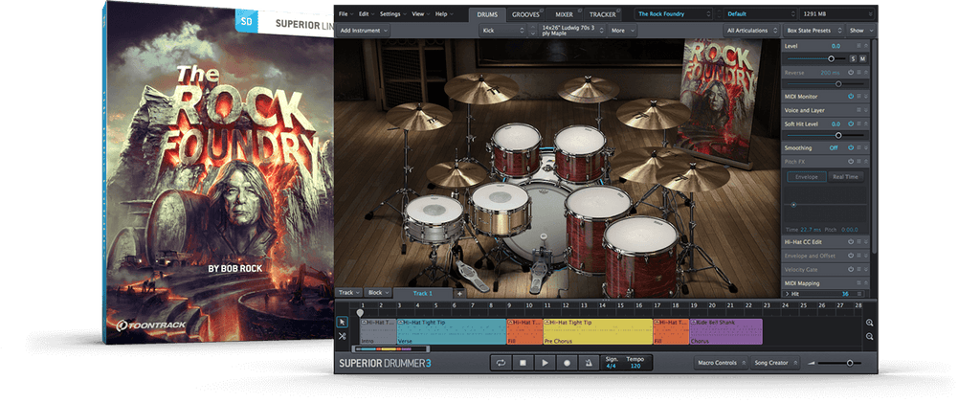Zoom out on the song track

(869, 337)
